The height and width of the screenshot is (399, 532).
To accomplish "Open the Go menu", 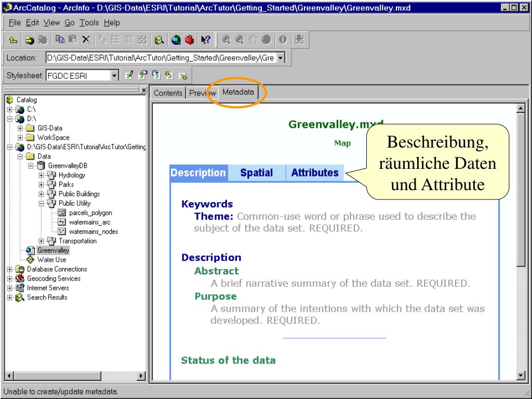I will pos(70,23).
